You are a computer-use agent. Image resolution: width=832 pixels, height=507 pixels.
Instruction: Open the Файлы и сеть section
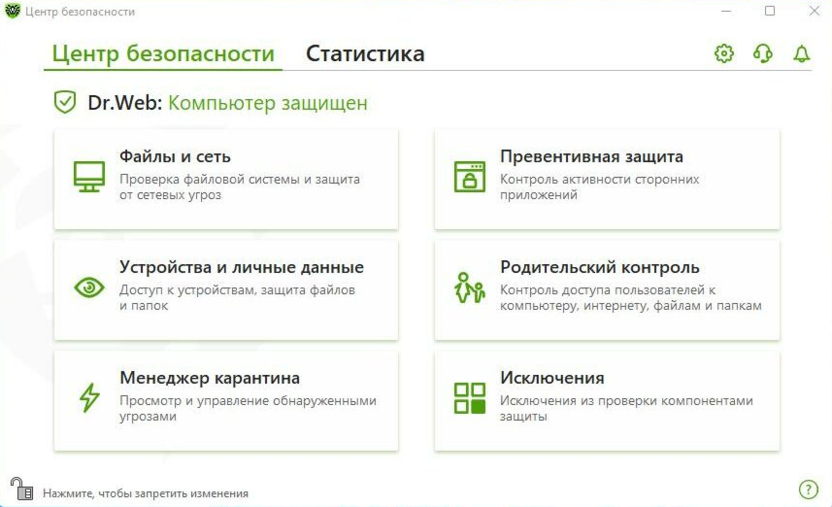click(x=226, y=179)
